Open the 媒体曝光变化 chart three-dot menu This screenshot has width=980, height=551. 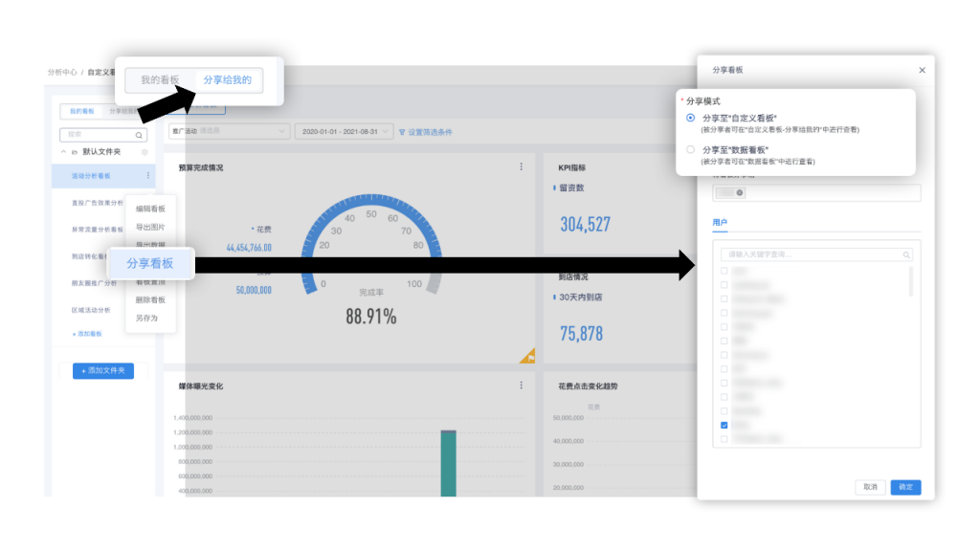pos(521,386)
